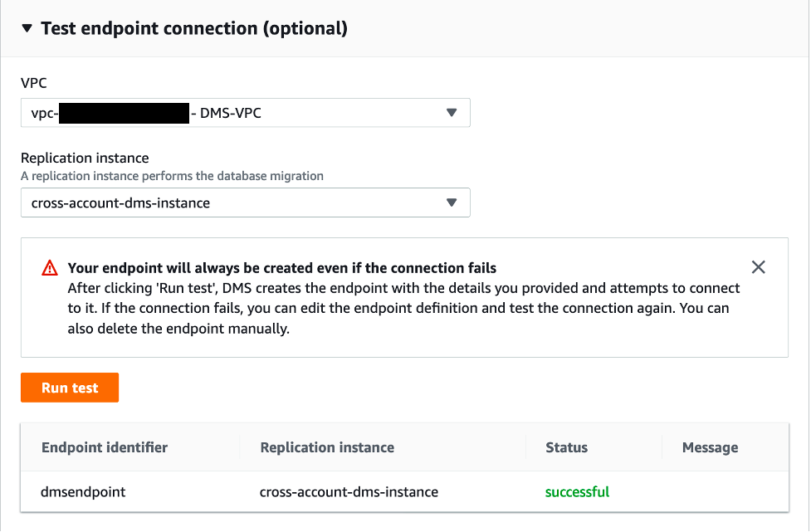
Task: Click the Endpoint identifier column header
Action: pos(105,447)
